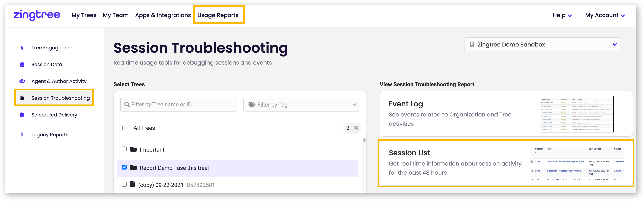Select Session Troubleshooting in sidebar
The image size is (644, 201).
click(x=61, y=98)
